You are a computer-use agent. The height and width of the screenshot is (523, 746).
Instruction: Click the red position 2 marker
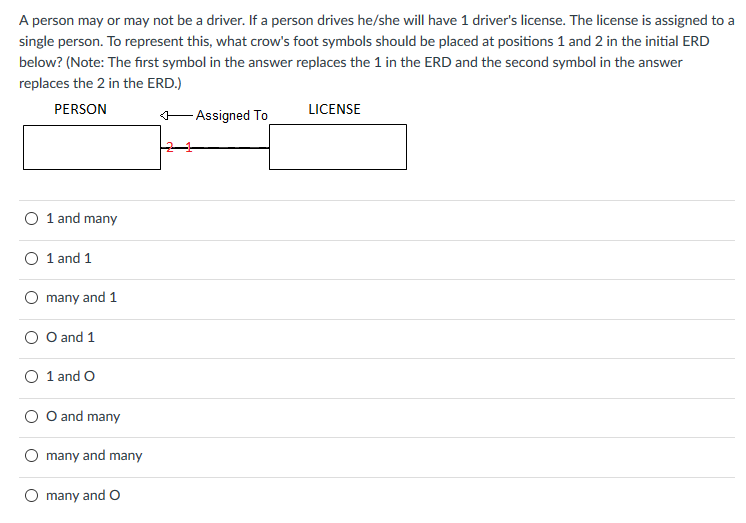[x=170, y=147]
